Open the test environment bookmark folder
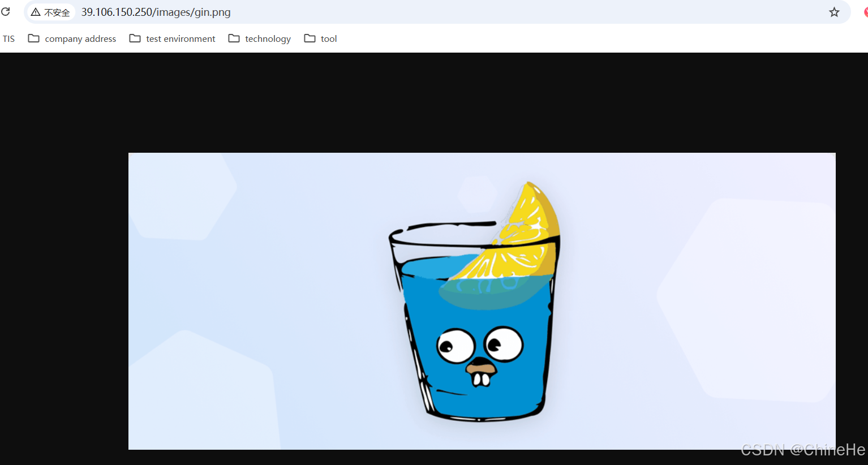Image resolution: width=868 pixels, height=465 pixels. 173,38
